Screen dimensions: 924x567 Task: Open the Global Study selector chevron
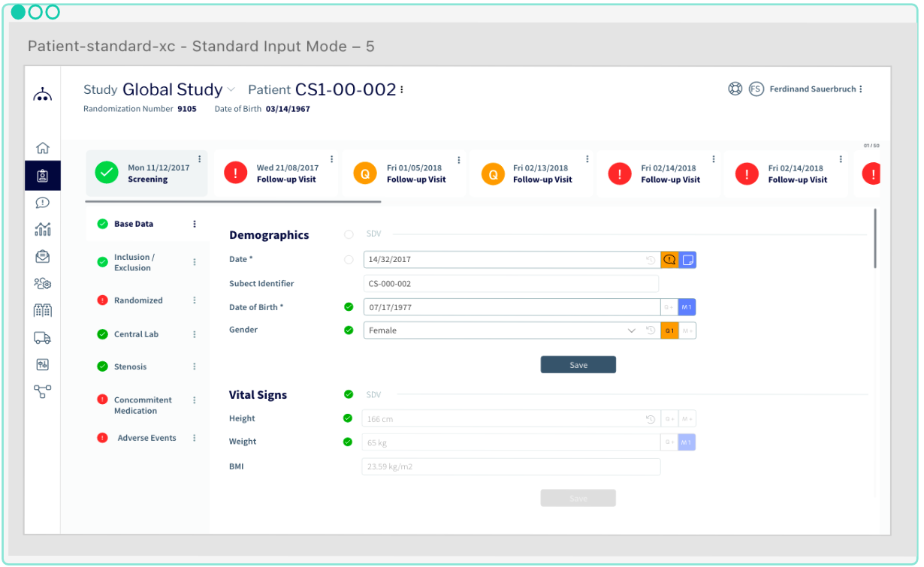coord(231,89)
